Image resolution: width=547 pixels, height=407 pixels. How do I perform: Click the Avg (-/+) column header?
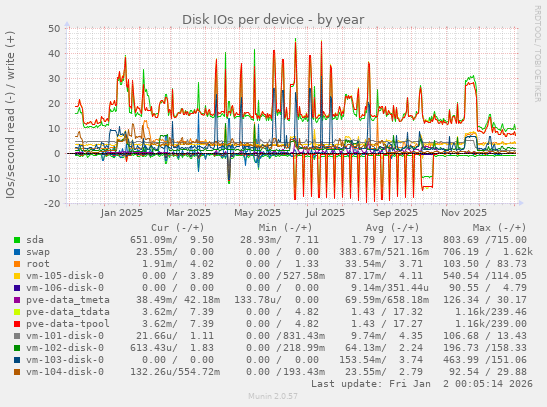tap(392, 228)
